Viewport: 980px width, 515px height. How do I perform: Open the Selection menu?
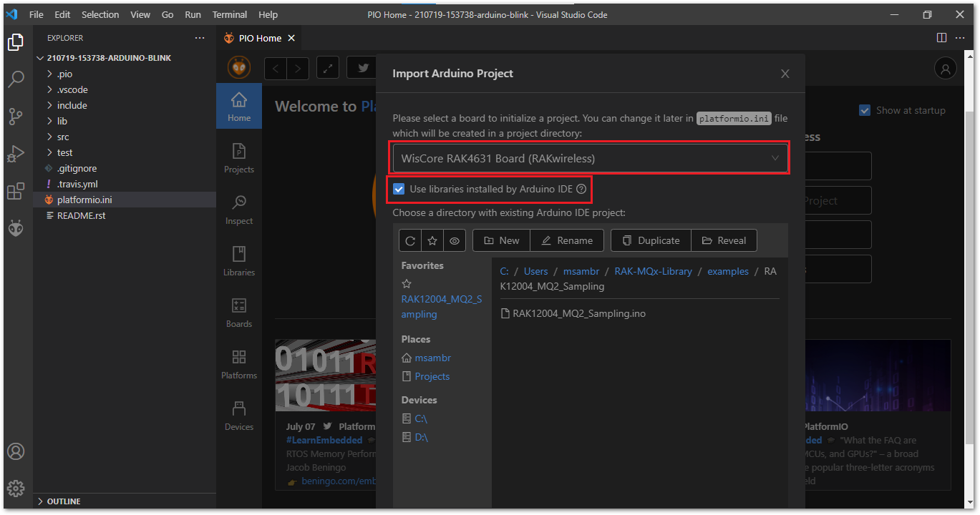click(100, 14)
